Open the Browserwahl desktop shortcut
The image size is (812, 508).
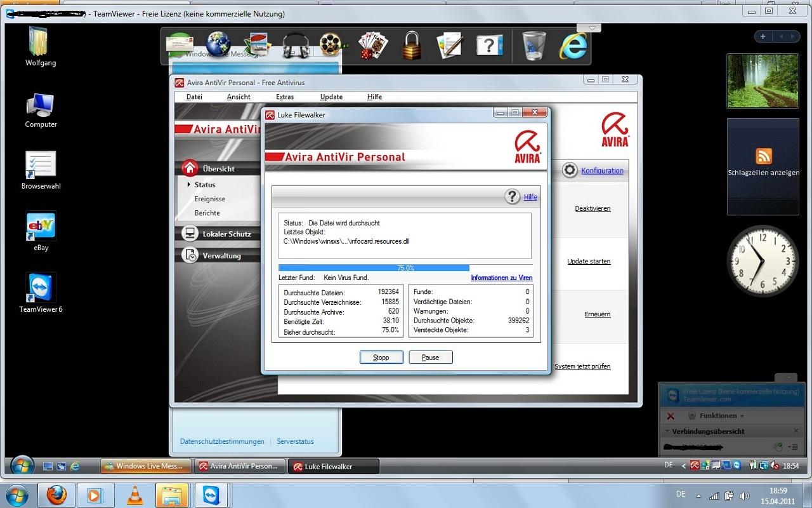(x=41, y=170)
